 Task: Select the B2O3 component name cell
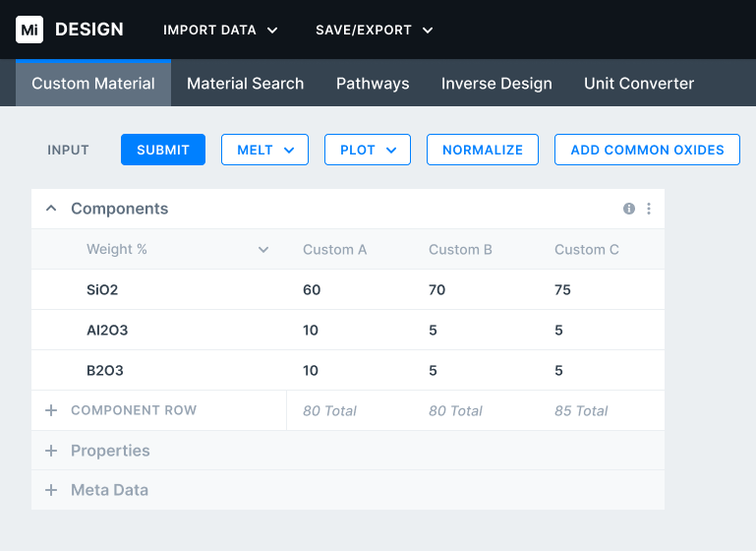click(105, 371)
